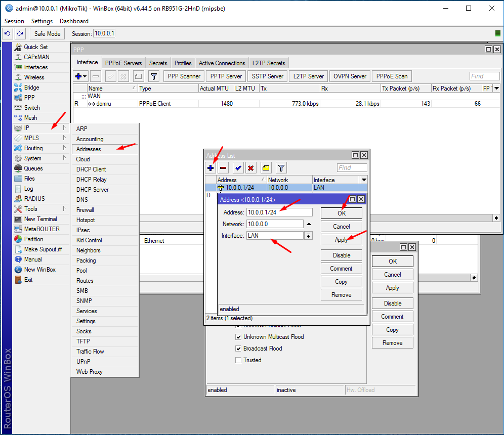Select DHCP Server in IP submenu
This screenshot has height=435, width=504.
105,190
